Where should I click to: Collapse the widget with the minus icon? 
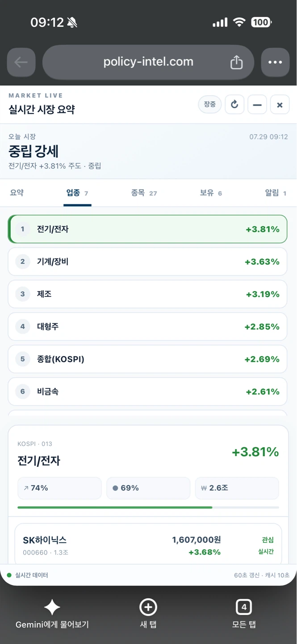(x=257, y=105)
